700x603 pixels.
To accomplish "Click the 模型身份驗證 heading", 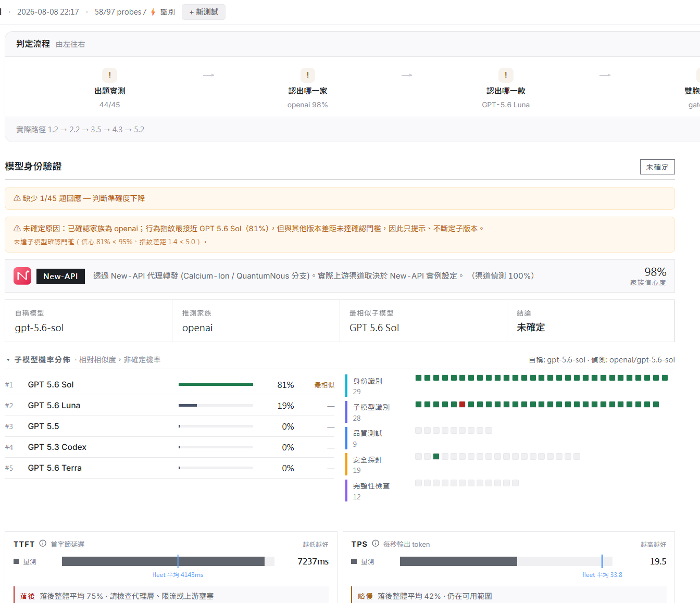I will pos(33,166).
